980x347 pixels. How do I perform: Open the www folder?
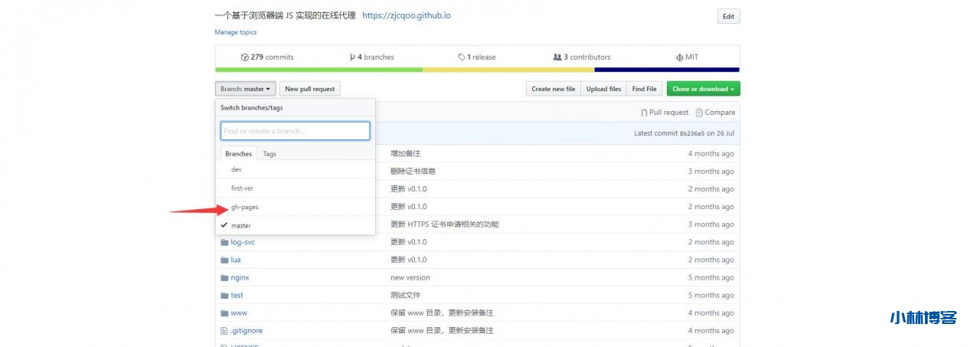(x=239, y=313)
